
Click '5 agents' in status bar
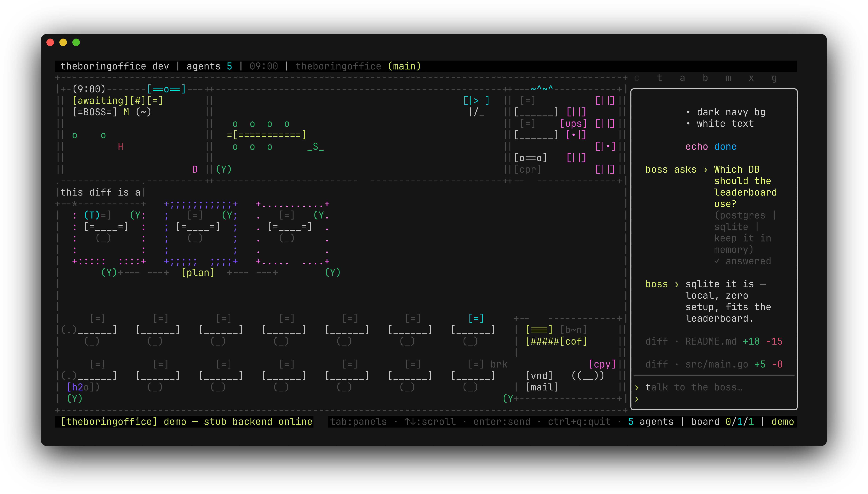coord(651,422)
